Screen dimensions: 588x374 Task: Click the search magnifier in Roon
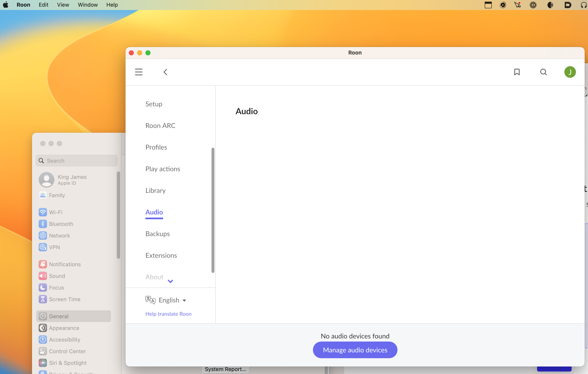pos(543,72)
